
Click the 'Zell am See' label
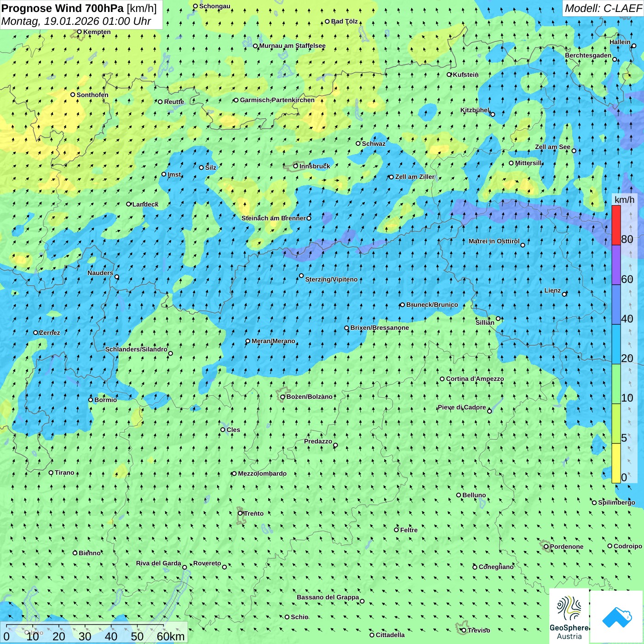pos(552,147)
